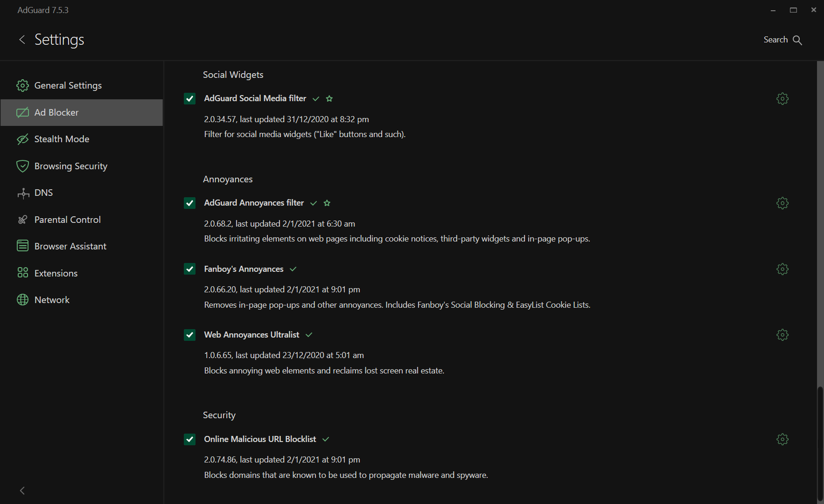824x504 pixels.
Task: Click the Browsing Security shield icon
Action: pyautogui.click(x=22, y=166)
